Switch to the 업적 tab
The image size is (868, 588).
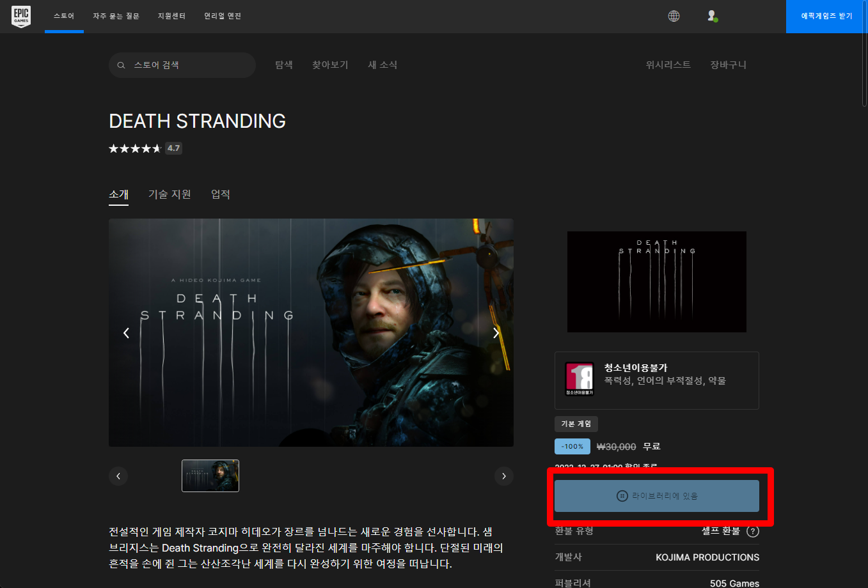click(221, 194)
